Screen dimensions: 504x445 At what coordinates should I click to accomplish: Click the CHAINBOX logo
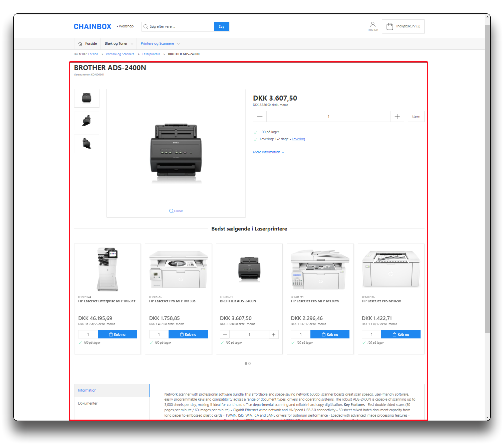click(x=92, y=26)
